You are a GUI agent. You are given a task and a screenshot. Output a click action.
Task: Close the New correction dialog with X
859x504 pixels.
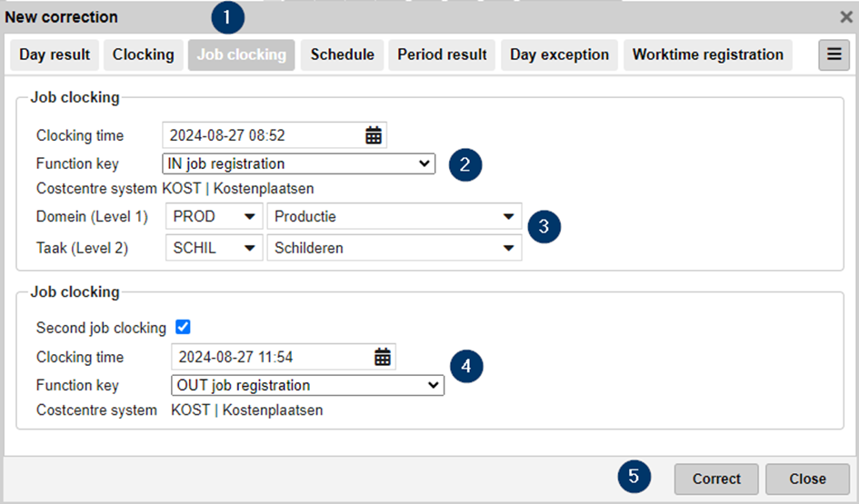coord(845,16)
